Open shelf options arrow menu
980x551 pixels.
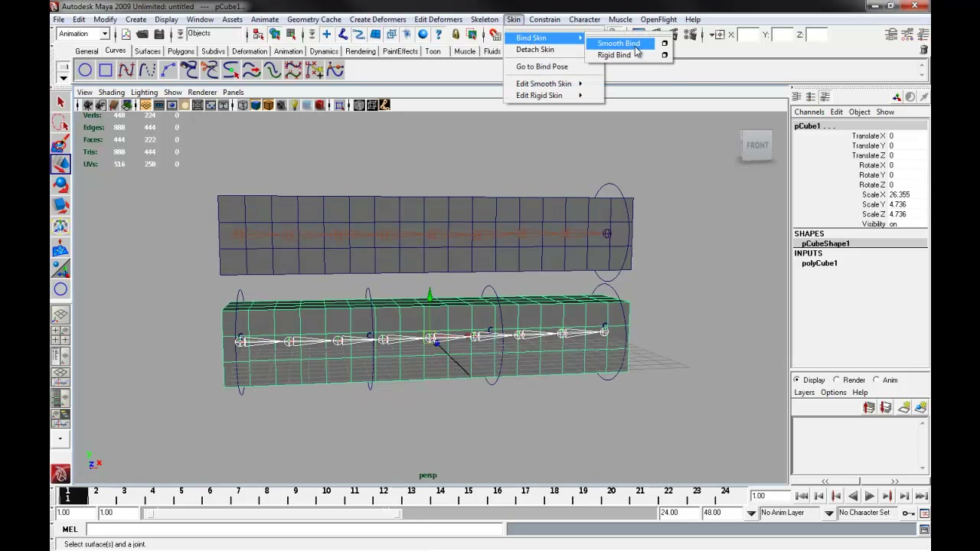64,77
